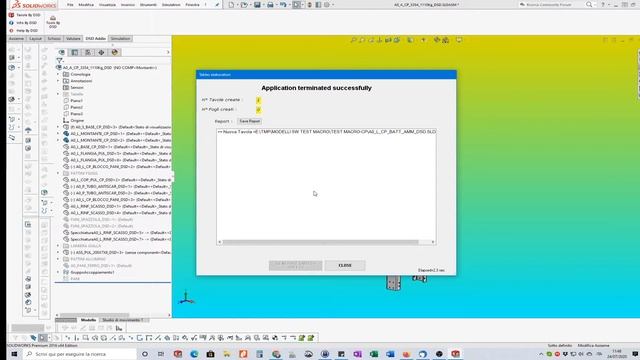The width and height of the screenshot is (640, 360).
Task: Click the coordinate triad in the viewport
Action: tap(186, 298)
